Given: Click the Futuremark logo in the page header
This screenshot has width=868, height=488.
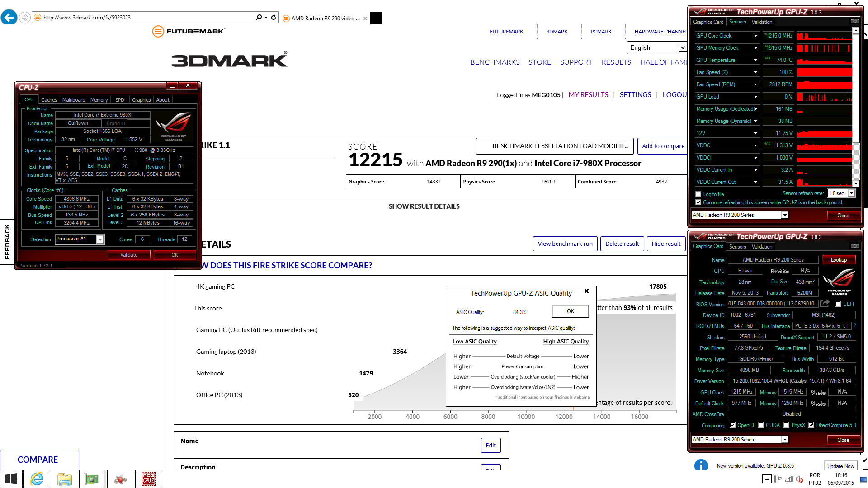Looking at the screenshot, I should click(189, 31).
